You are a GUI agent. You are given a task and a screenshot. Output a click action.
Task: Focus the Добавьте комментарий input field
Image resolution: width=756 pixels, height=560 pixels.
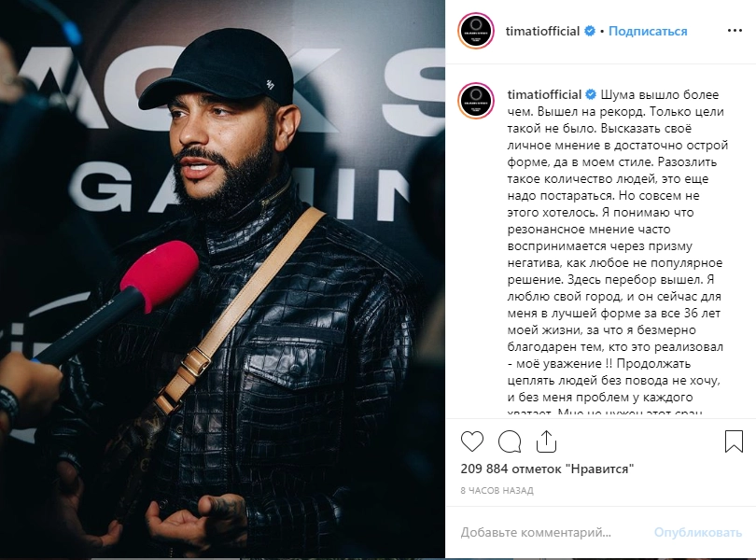(x=552, y=532)
